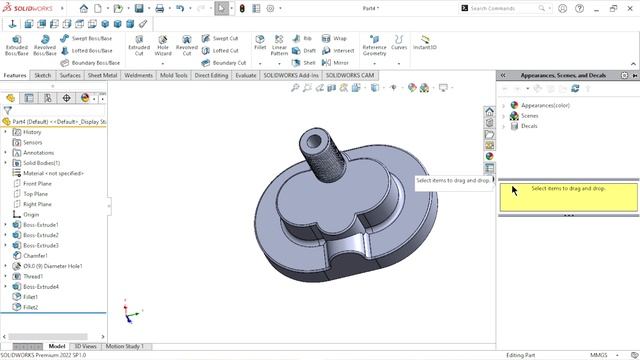Select the Extruded Cut tool
The height and width of the screenshot is (360, 640).
click(x=139, y=45)
